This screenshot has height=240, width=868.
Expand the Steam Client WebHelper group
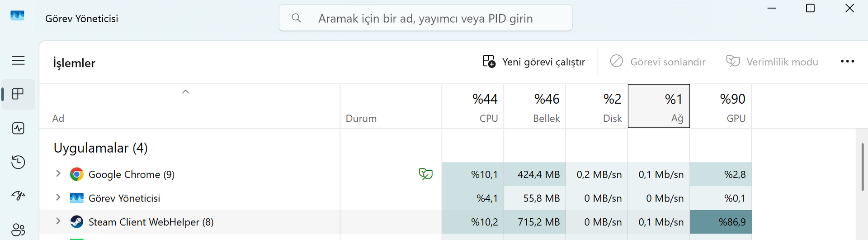point(58,221)
